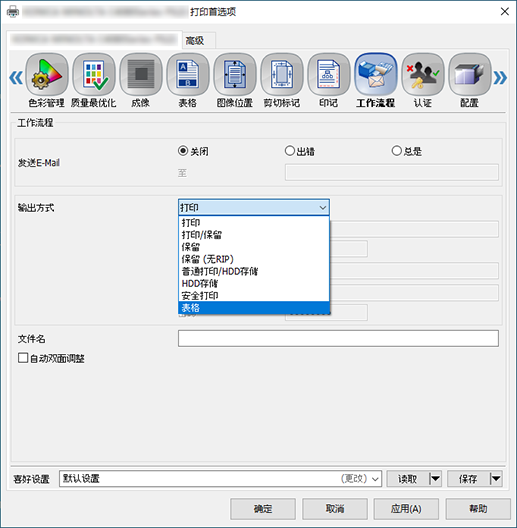The height and width of the screenshot is (528, 517).
Task: Open the 认证 authentication icon
Action: [423, 74]
